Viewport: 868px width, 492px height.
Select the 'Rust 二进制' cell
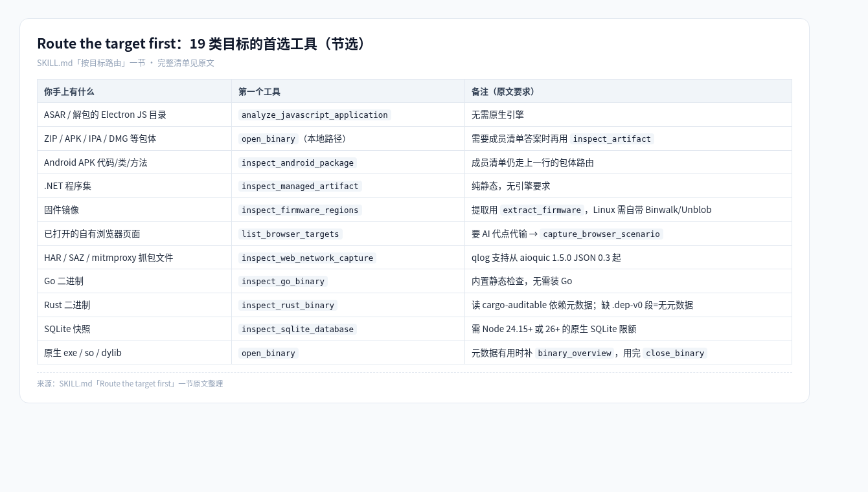(135, 305)
